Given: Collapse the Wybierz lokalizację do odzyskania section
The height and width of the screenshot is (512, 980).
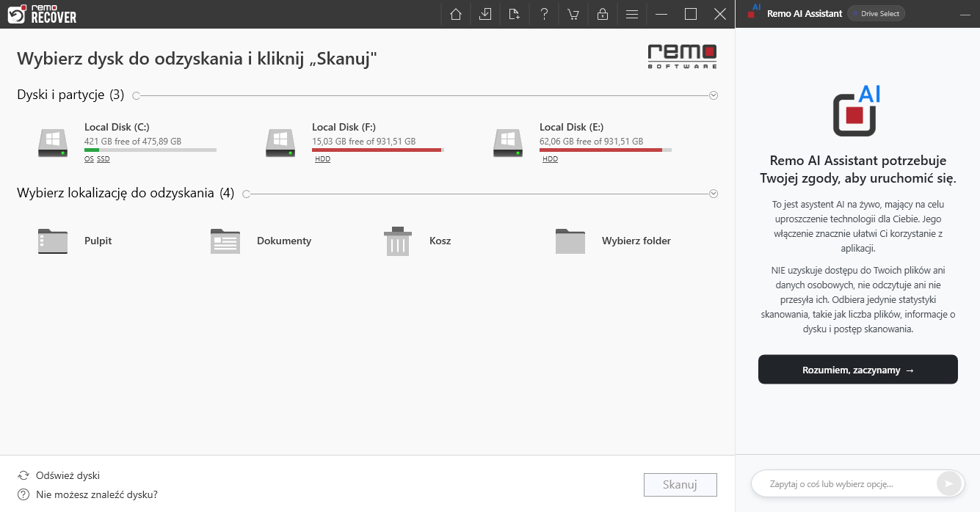Looking at the screenshot, I should pyautogui.click(x=714, y=194).
